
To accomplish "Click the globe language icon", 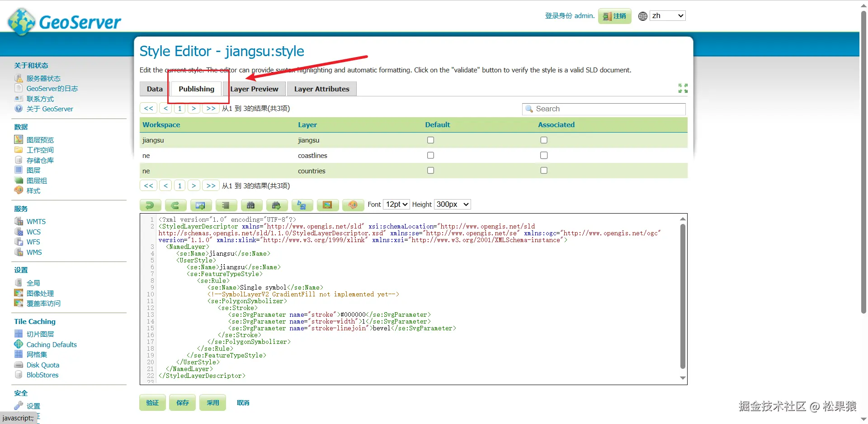I will 642,16.
